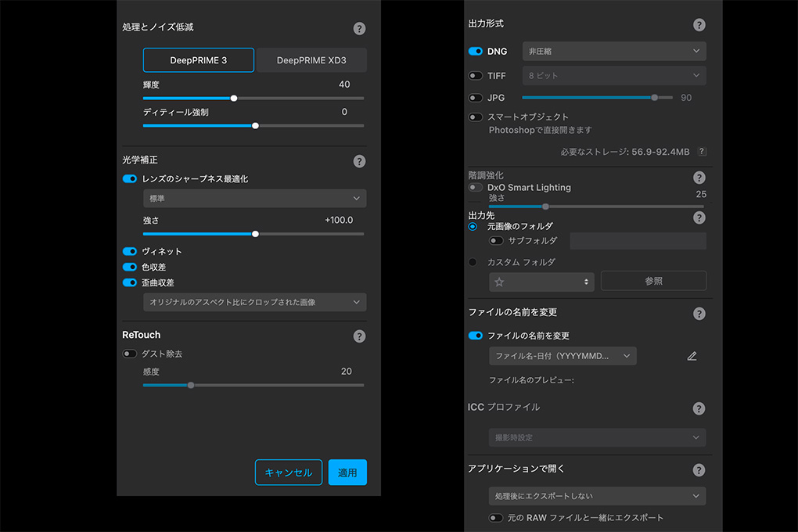Viewport: 798px width, 532px height.
Task: Expand the DNG 非圧縮 compression dropdown
Action: coord(613,52)
